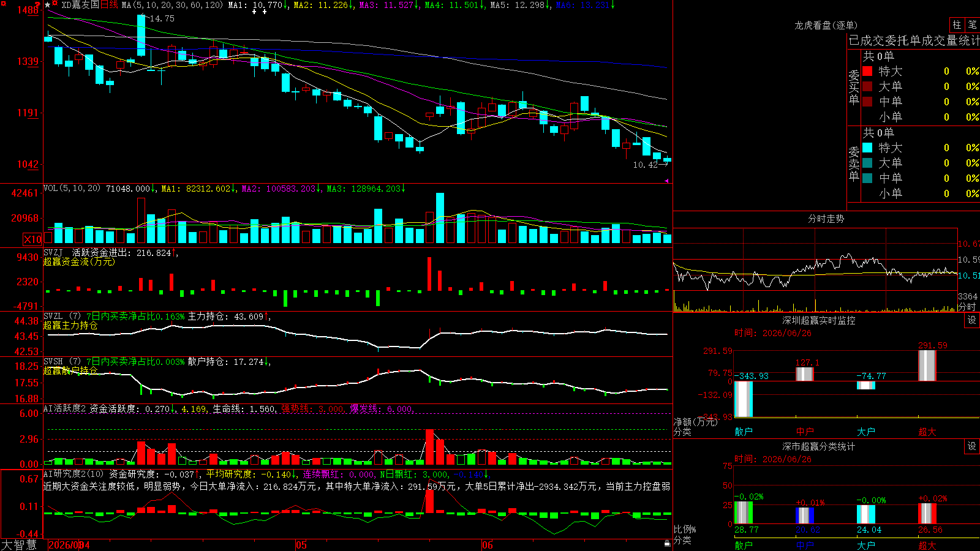Click the MA1: 10.770 value
Viewport: 980px width, 551px height.
pos(258,5)
